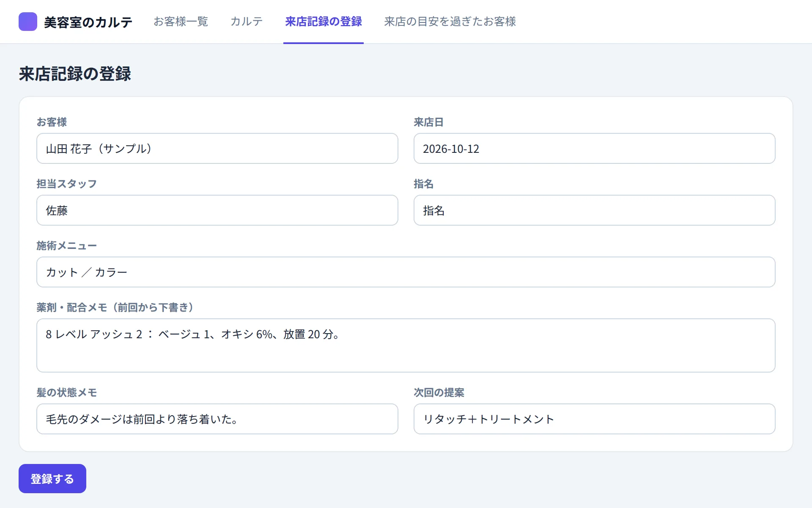Click the 担当スタッフ label
The height and width of the screenshot is (508, 812).
pos(66,184)
